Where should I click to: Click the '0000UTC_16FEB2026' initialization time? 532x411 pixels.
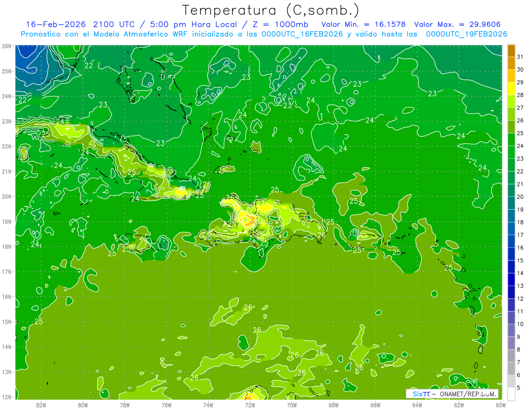click(302, 34)
